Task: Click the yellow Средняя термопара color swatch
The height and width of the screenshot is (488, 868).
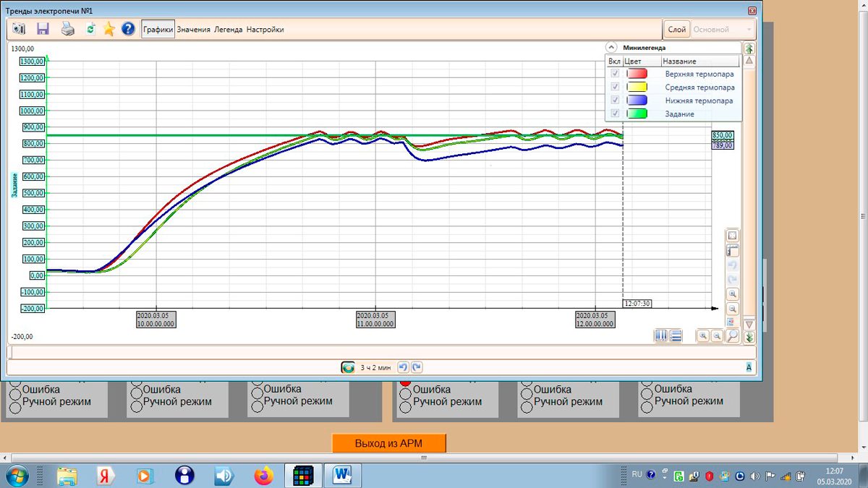Action: 637,87
